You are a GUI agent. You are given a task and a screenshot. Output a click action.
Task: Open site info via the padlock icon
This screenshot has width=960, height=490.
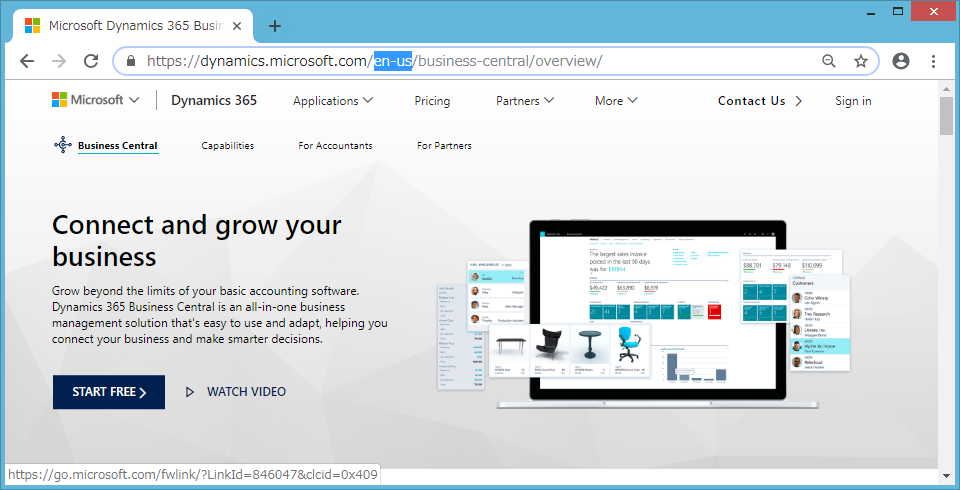130,61
